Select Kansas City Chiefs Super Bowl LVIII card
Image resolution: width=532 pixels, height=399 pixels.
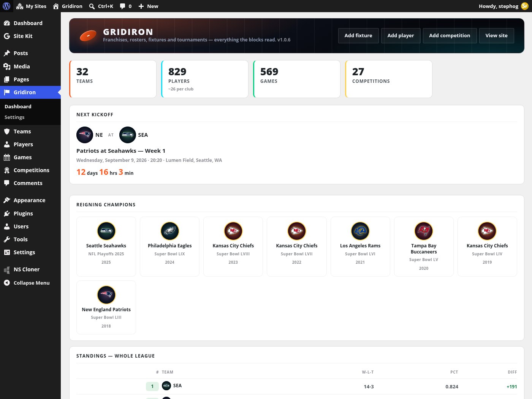(x=233, y=247)
